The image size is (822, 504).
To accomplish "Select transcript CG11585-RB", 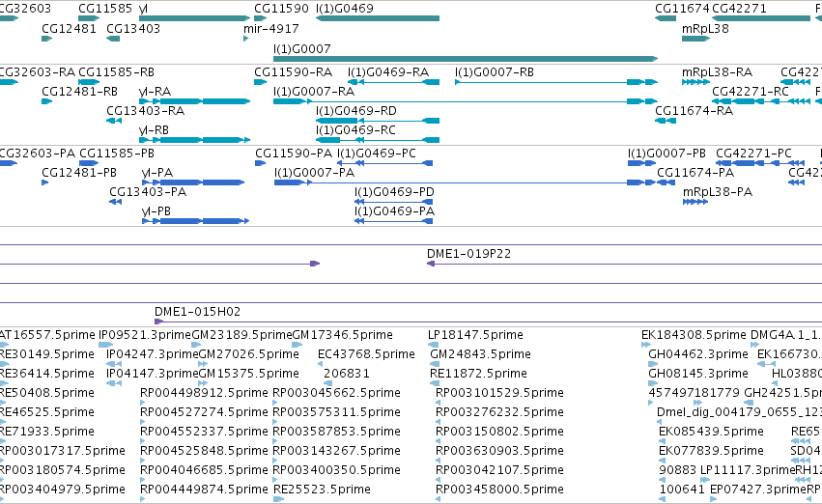I will tap(89, 82).
